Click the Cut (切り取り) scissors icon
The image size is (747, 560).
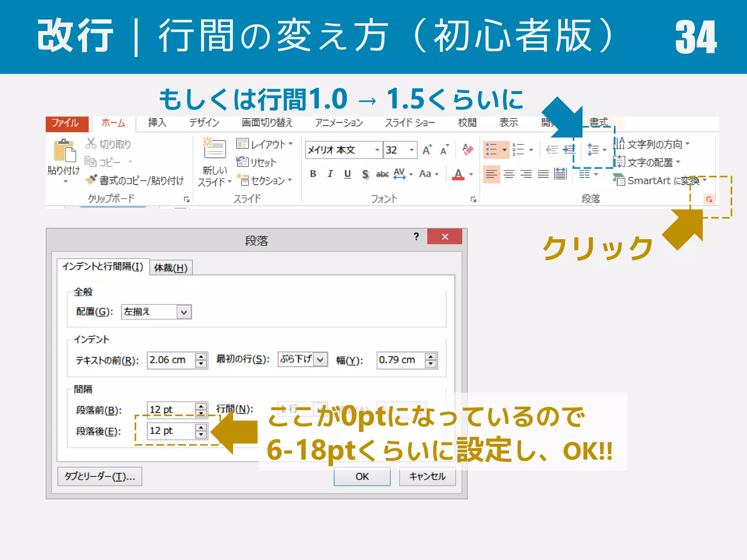coord(91,144)
